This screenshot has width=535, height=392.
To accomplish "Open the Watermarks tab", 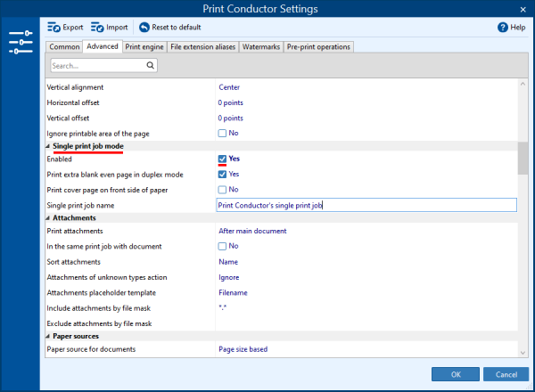I will click(x=260, y=46).
